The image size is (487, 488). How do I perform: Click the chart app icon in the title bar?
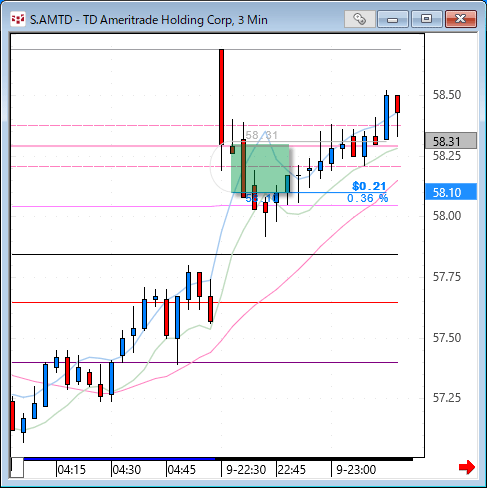pyautogui.click(x=18, y=19)
